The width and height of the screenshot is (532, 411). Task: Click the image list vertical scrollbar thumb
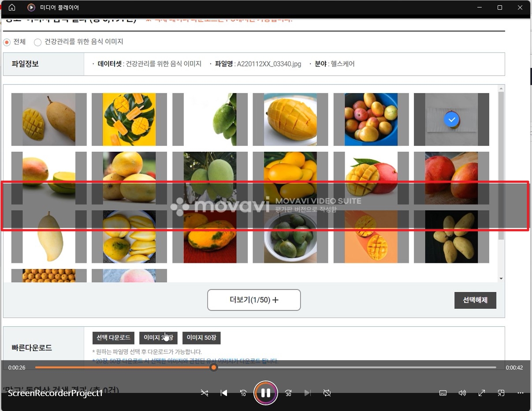point(501,165)
